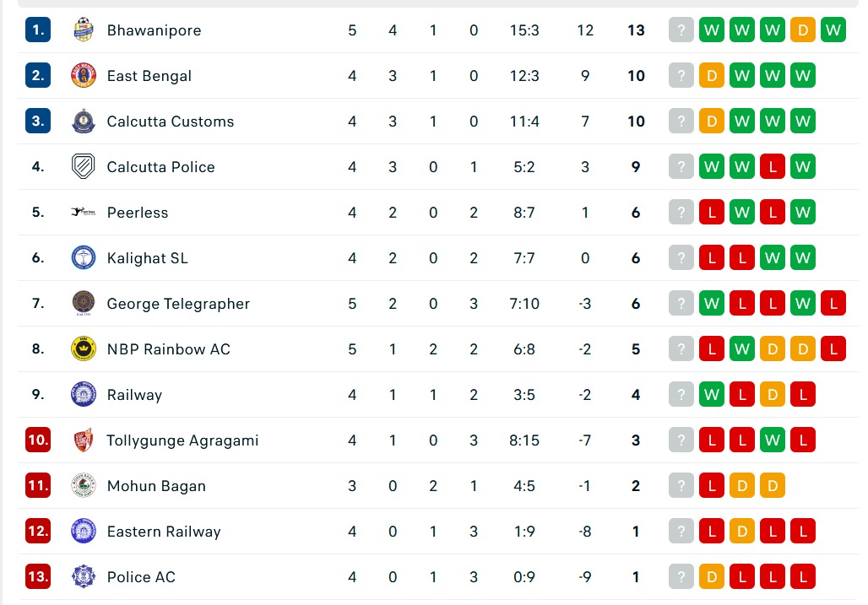Click the Calcutta Police shield icon
The image size is (868, 605).
(x=84, y=167)
